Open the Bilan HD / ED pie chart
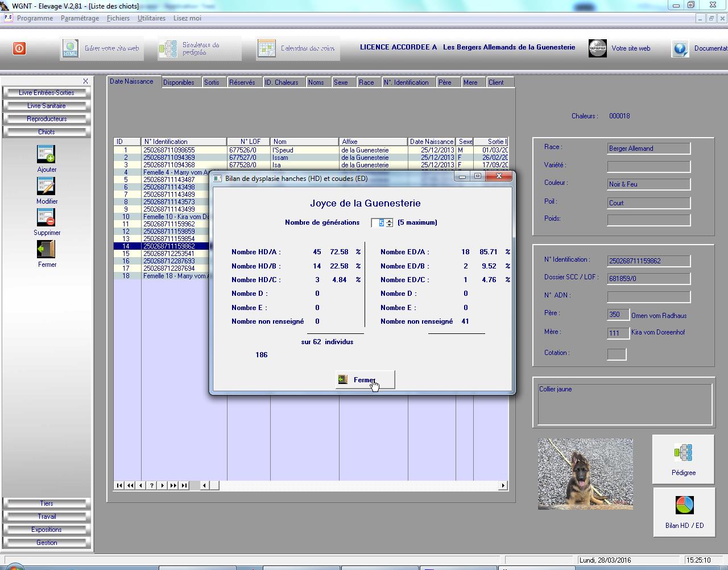 click(x=684, y=505)
